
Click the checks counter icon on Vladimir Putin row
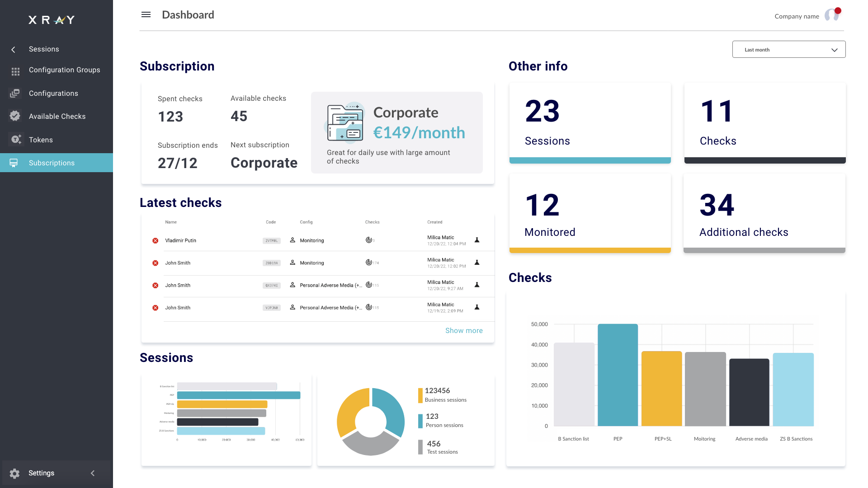[x=369, y=240]
